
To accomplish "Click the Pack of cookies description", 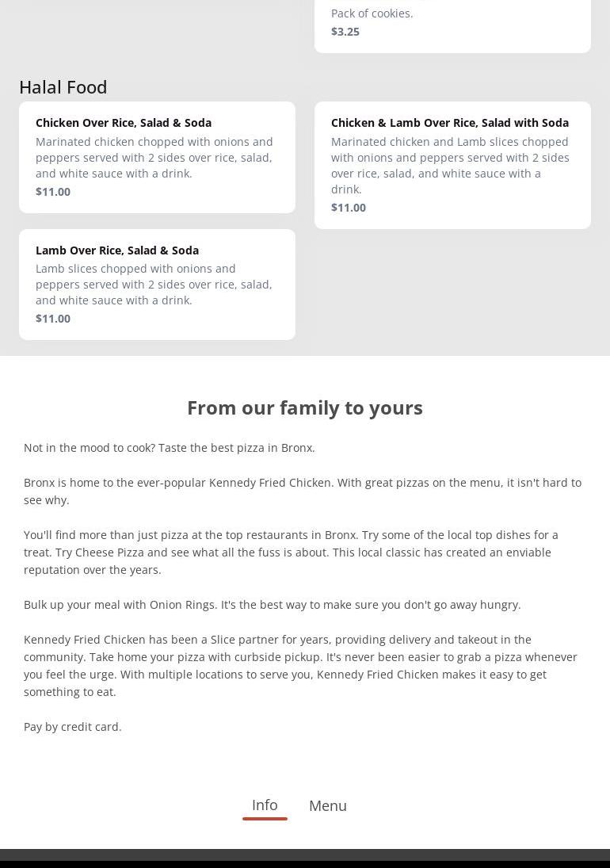I will [372, 13].
